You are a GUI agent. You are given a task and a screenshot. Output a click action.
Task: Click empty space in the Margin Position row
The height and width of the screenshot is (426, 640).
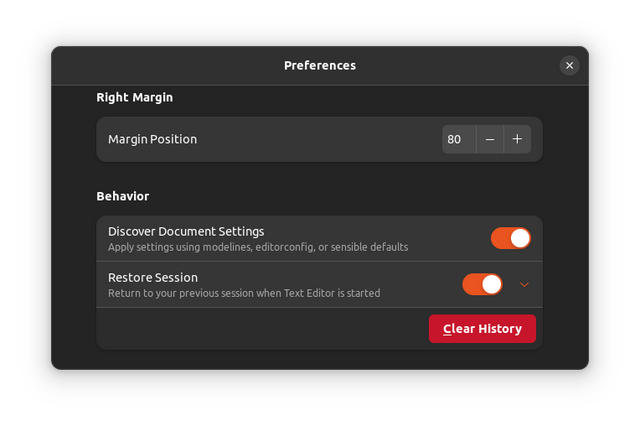click(x=318, y=139)
